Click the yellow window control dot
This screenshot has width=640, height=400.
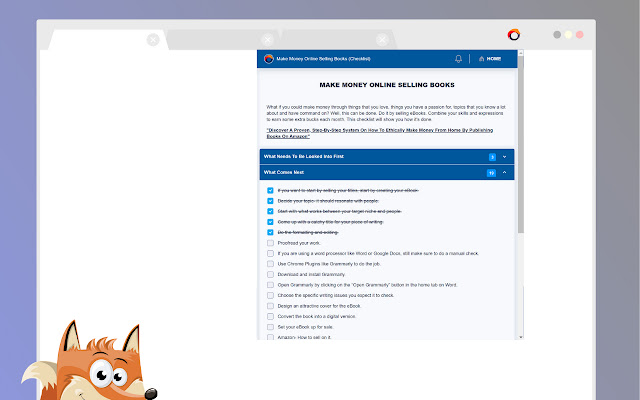pyautogui.click(x=568, y=35)
